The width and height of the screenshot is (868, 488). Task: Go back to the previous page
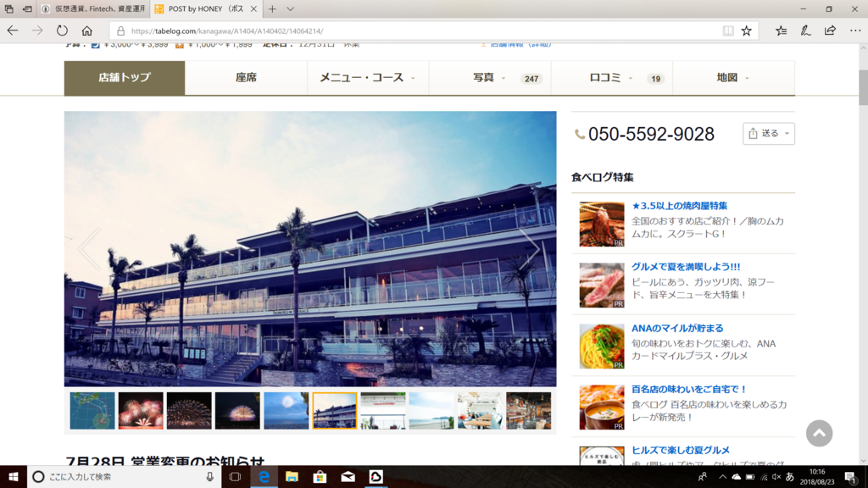[12, 30]
